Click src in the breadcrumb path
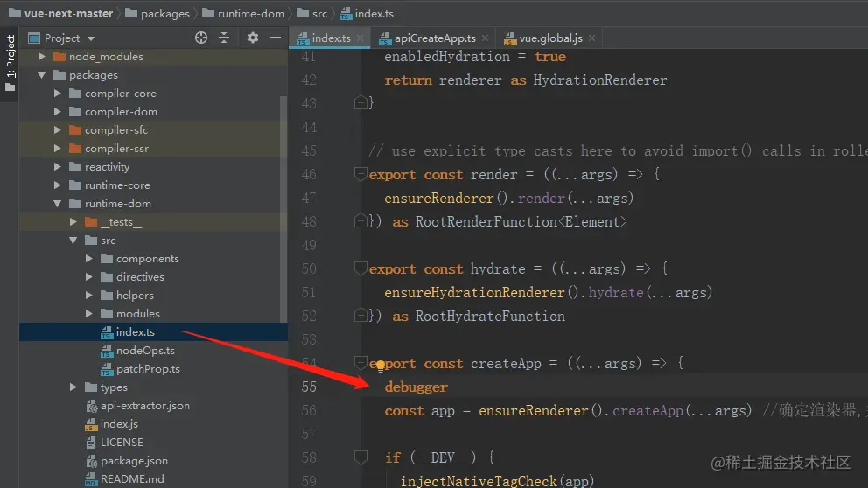 [x=319, y=13]
